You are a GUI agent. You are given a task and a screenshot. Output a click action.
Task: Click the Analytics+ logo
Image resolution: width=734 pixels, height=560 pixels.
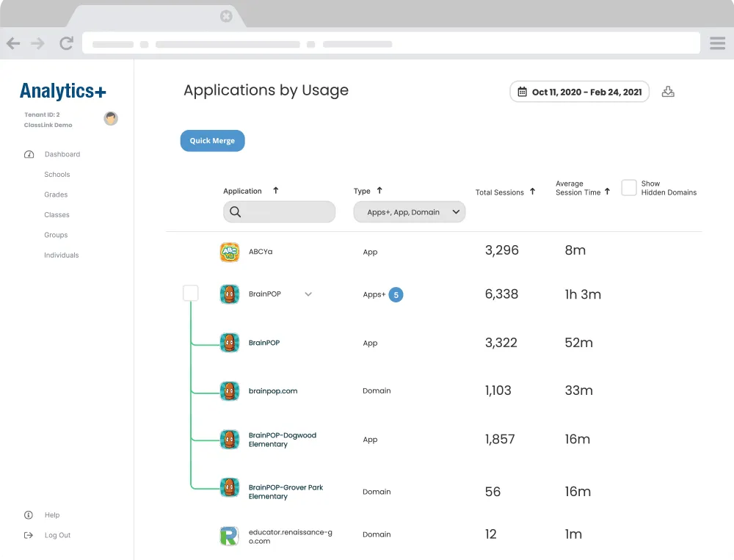click(x=62, y=91)
